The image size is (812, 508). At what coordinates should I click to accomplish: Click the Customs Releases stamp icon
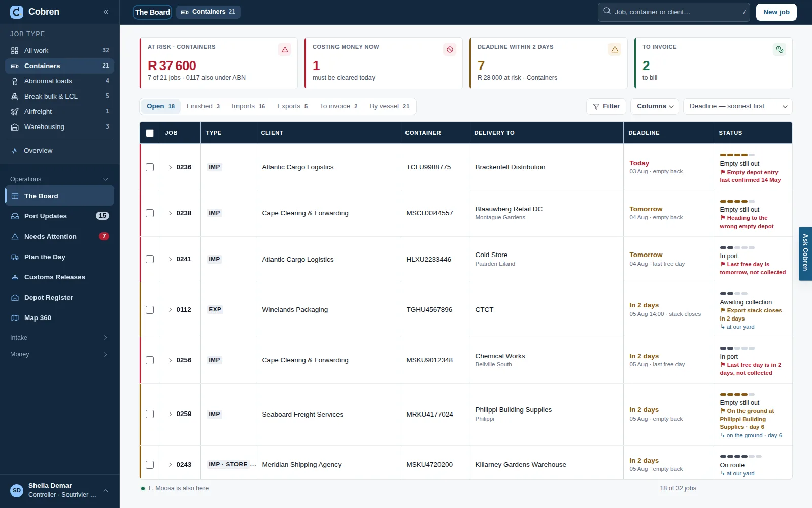coord(15,277)
